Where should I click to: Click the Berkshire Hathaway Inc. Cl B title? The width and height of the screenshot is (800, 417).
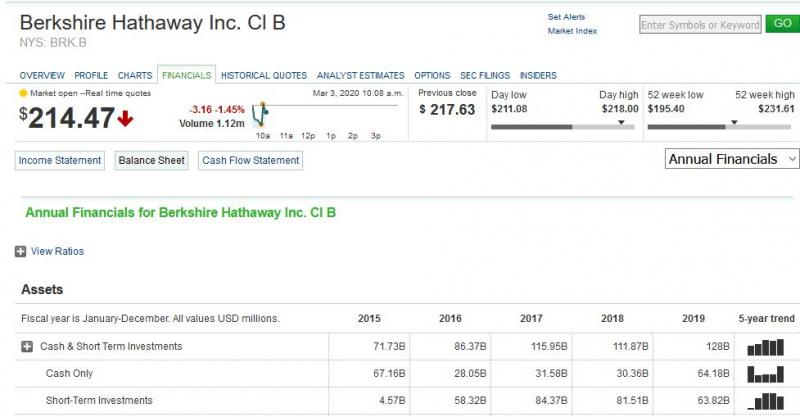point(153,23)
